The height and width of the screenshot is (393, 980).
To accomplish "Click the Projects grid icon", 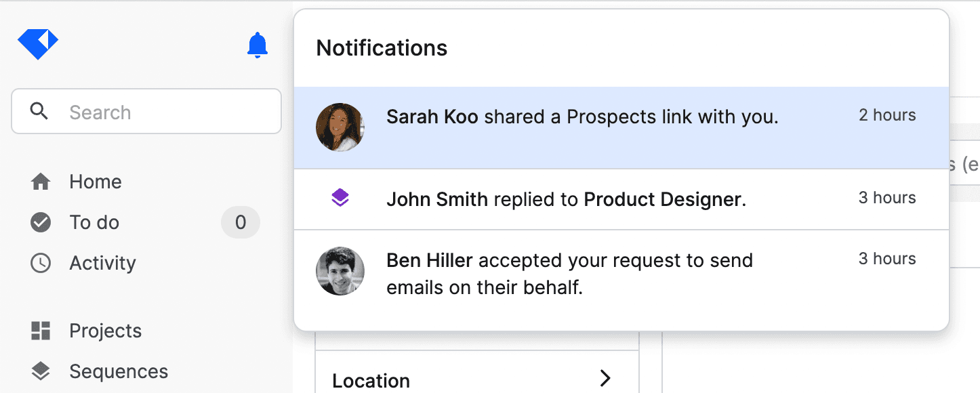I will pos(41,330).
